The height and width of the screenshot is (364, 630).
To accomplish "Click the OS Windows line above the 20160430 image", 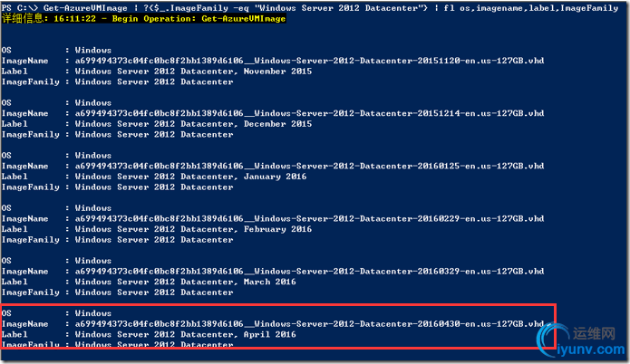I will coord(56,313).
